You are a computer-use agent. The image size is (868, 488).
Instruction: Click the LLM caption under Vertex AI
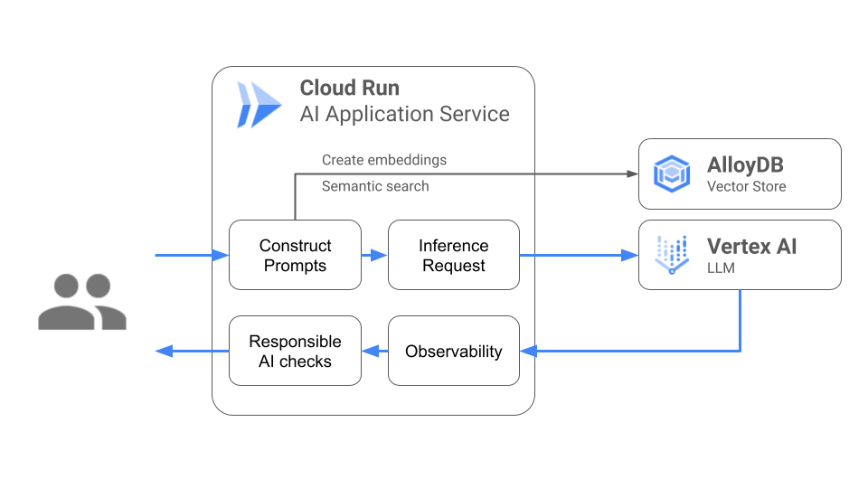(720, 267)
